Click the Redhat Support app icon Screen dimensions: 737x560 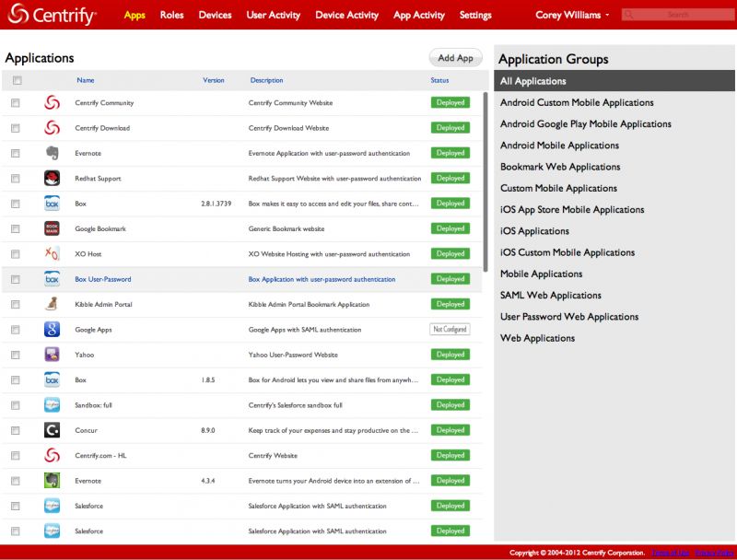point(53,178)
